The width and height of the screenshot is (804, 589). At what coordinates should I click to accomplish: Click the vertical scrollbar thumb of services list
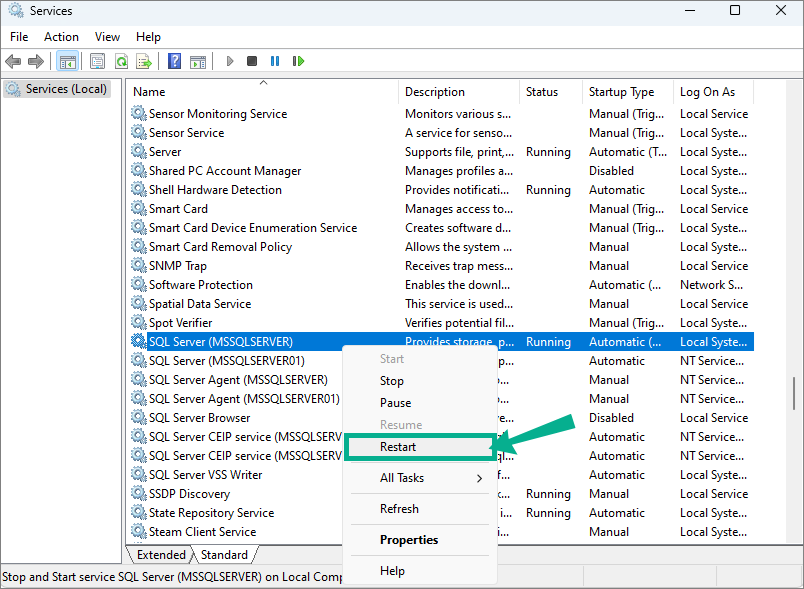(x=793, y=393)
